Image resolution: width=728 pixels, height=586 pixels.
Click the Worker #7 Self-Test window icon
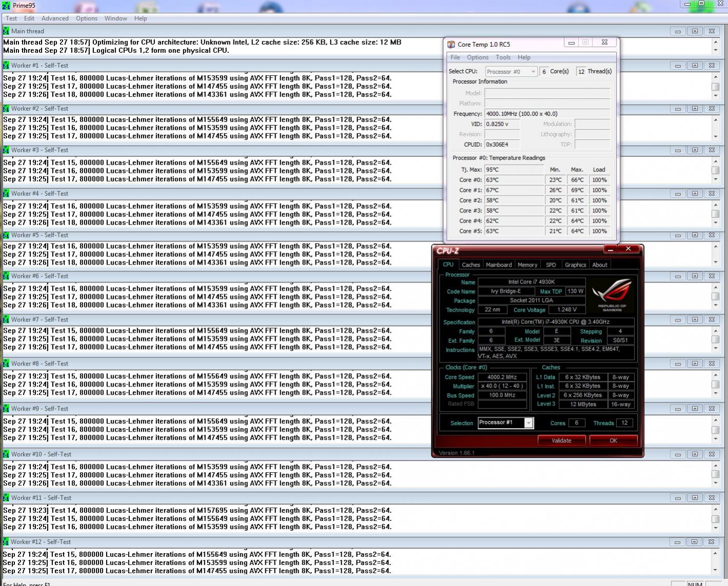click(x=6, y=319)
